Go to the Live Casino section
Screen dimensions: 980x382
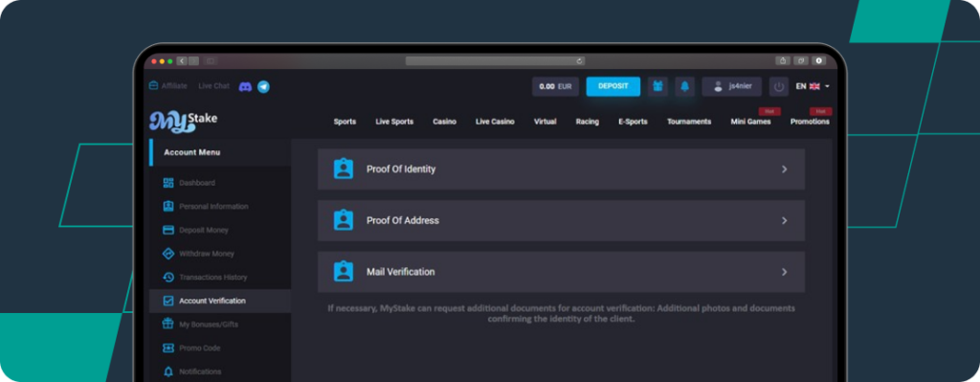495,122
